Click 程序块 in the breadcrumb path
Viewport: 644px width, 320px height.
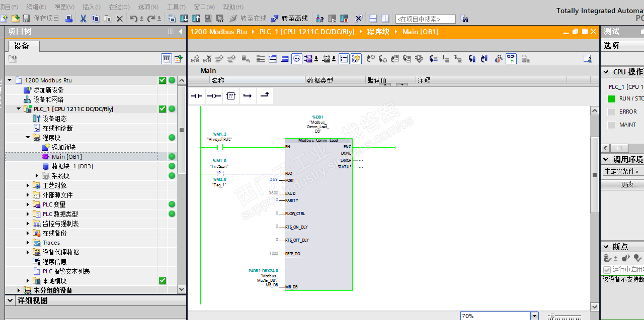coord(378,32)
